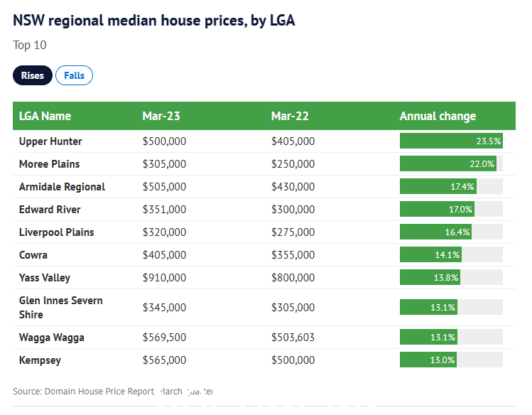Select Wagga Wagga $503,603 Mar-22 value

click(x=293, y=338)
